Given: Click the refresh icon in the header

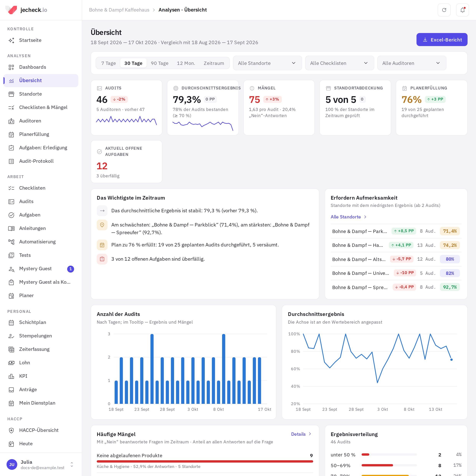Looking at the screenshot, I should click(x=444, y=10).
